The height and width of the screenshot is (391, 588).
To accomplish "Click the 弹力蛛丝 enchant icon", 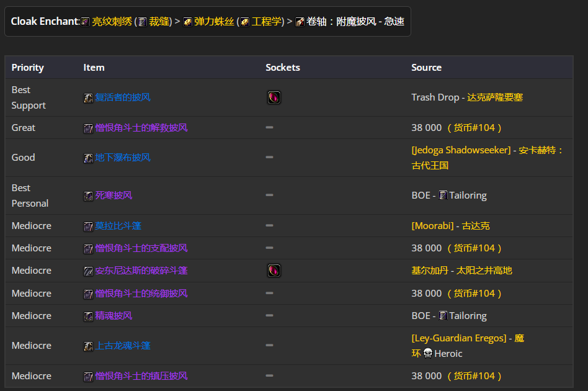I will point(187,22).
